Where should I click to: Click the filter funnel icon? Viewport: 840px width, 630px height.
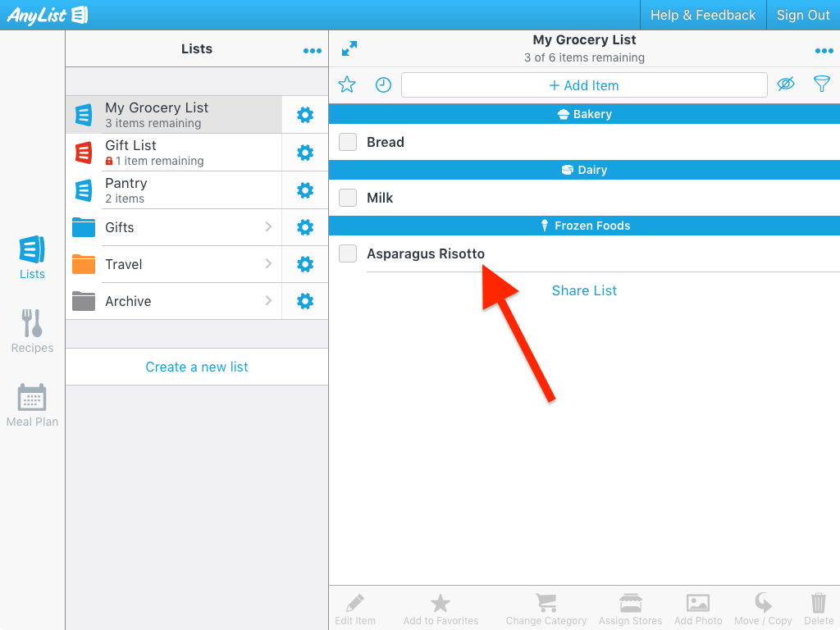click(x=821, y=84)
